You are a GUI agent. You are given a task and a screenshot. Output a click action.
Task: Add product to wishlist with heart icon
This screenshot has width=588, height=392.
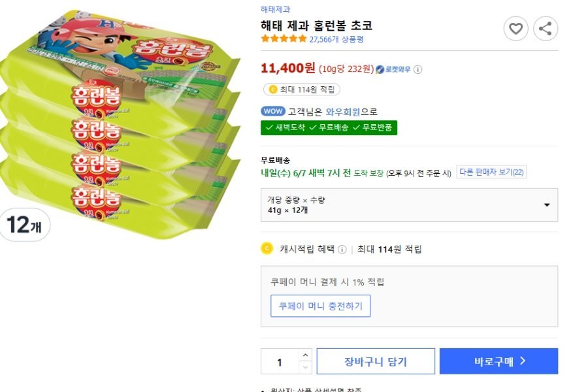(x=515, y=29)
